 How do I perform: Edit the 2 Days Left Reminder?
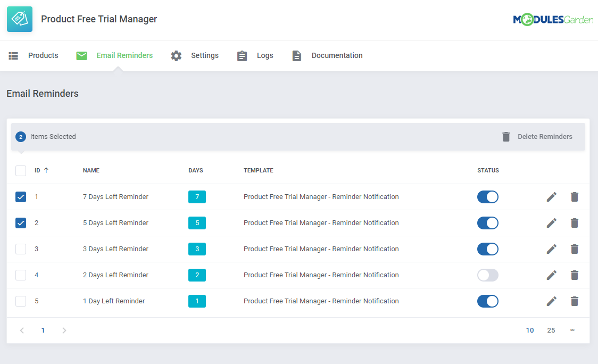[552, 275]
